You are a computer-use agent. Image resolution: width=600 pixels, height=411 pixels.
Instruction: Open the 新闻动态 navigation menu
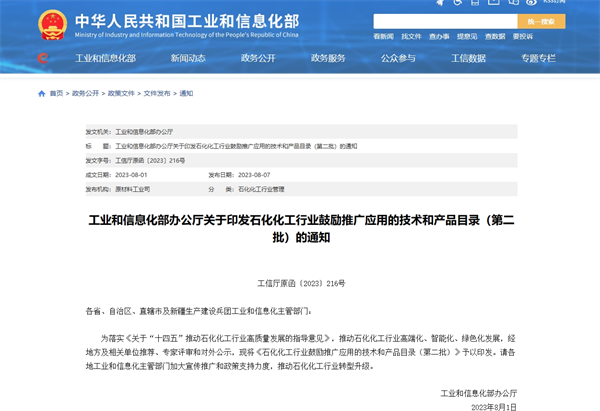tap(188, 58)
